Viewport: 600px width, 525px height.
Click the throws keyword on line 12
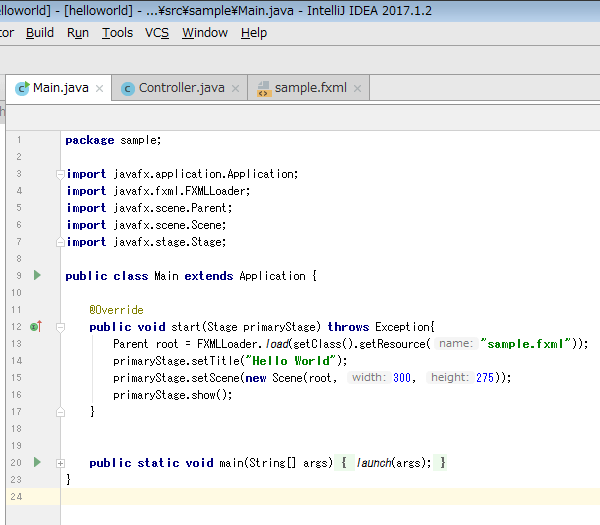click(348, 327)
